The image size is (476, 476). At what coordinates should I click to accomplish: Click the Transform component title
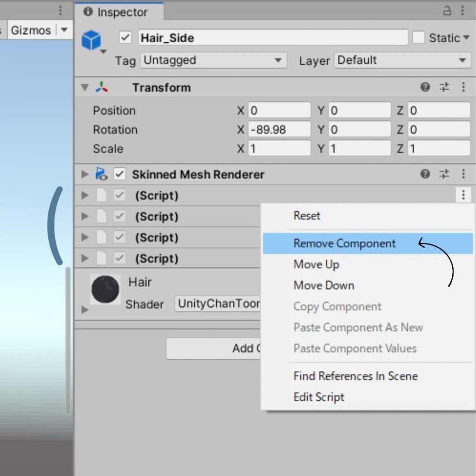coord(161,87)
